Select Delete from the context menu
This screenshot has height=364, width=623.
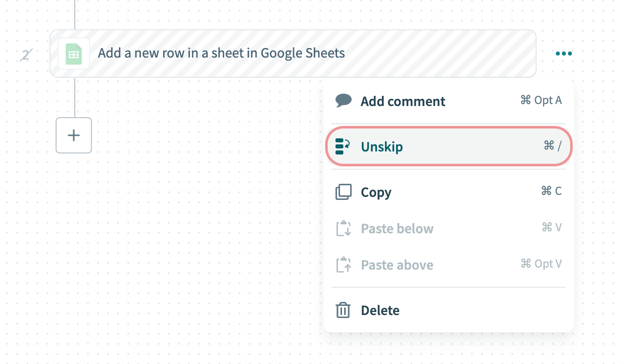(x=380, y=310)
